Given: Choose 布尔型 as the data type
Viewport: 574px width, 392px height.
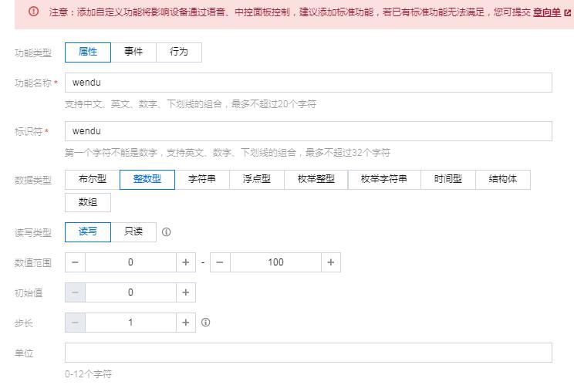Looking at the screenshot, I should tap(93, 179).
